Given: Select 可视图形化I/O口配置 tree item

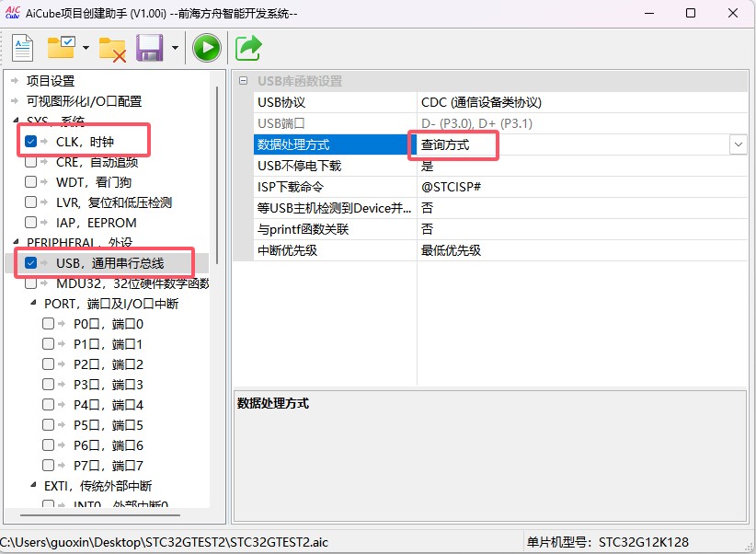Looking at the screenshot, I should (85, 101).
